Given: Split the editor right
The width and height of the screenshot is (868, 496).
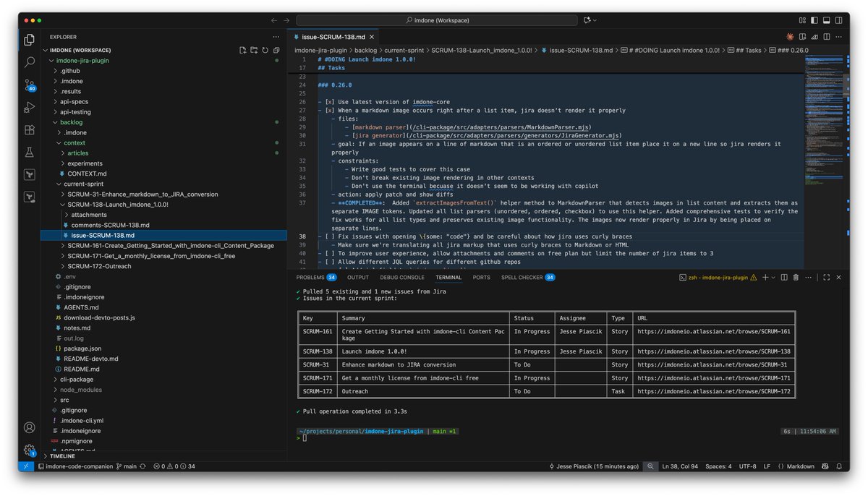Looking at the screenshot, I should pos(827,36).
